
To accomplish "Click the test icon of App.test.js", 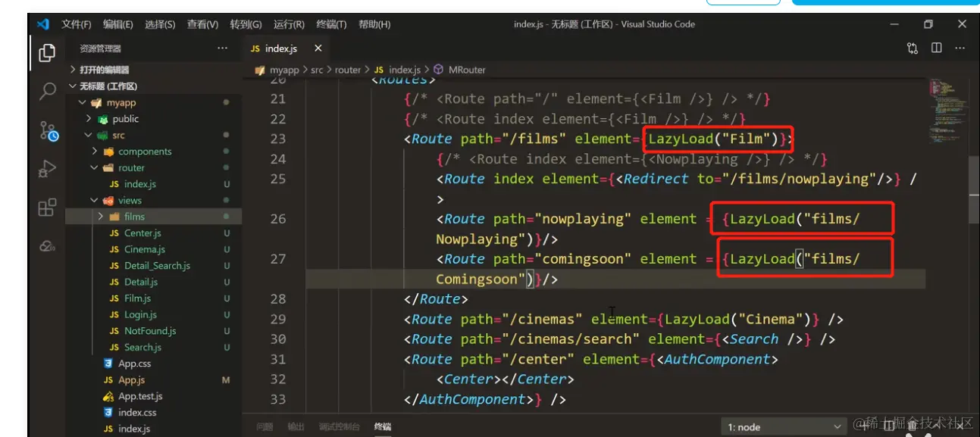I will 109,396.
